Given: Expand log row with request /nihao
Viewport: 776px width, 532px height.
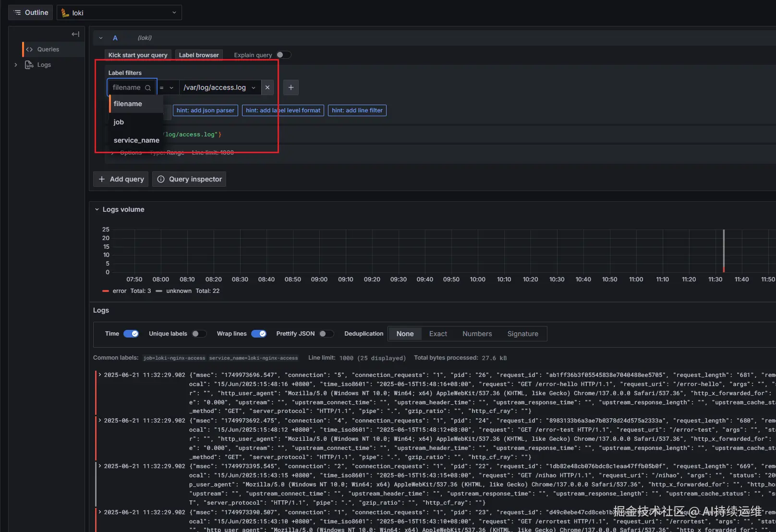Looking at the screenshot, I should click(x=100, y=466).
